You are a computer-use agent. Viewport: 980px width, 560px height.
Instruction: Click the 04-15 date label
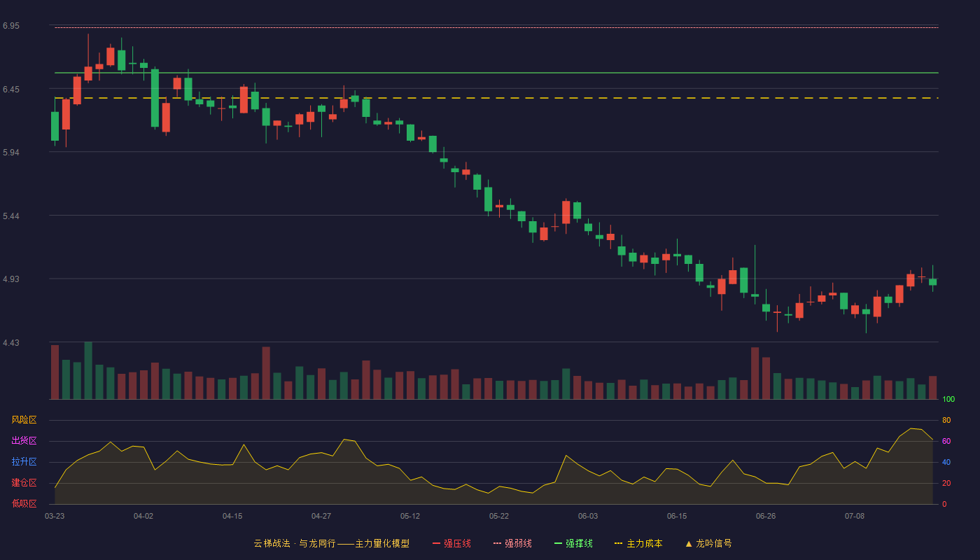(232, 516)
